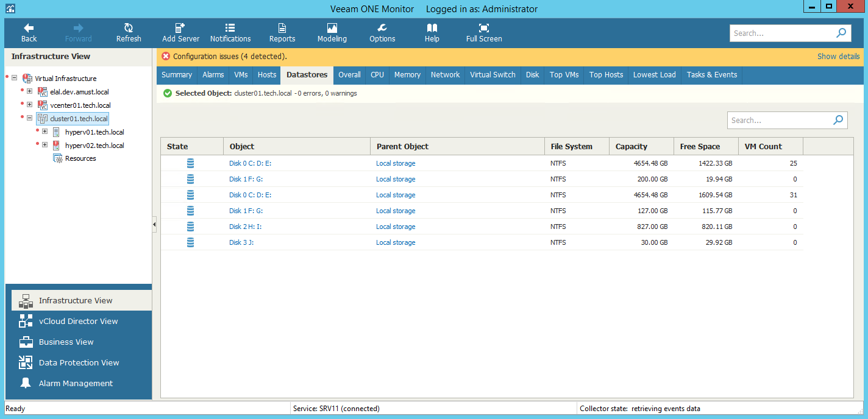Sort by the VM Count column header
Viewport: 868px width, 419px height.
pyautogui.click(x=770, y=146)
